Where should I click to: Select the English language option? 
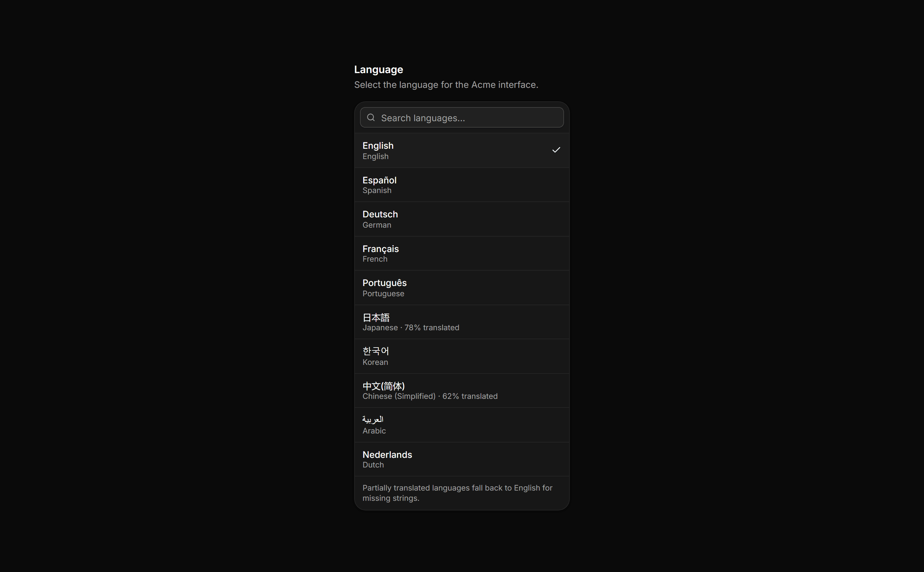(462, 151)
